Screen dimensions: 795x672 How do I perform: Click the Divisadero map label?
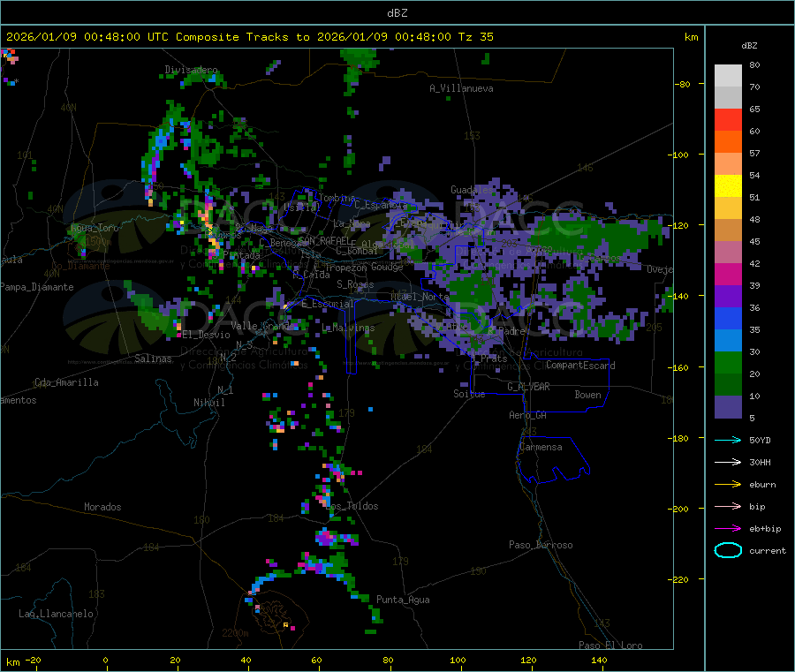tap(191, 70)
